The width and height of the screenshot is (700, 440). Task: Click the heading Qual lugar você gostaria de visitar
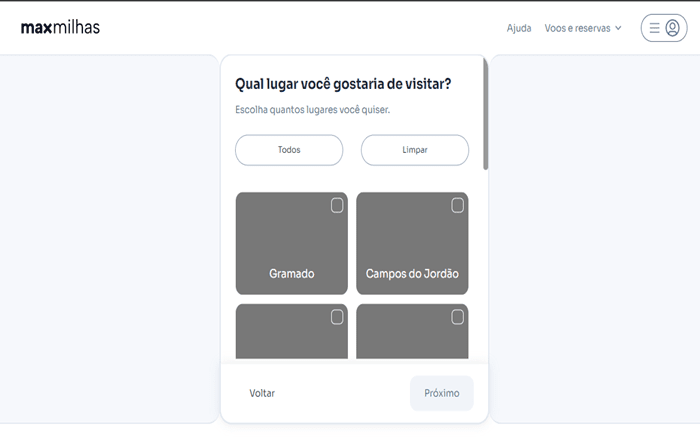point(342,84)
